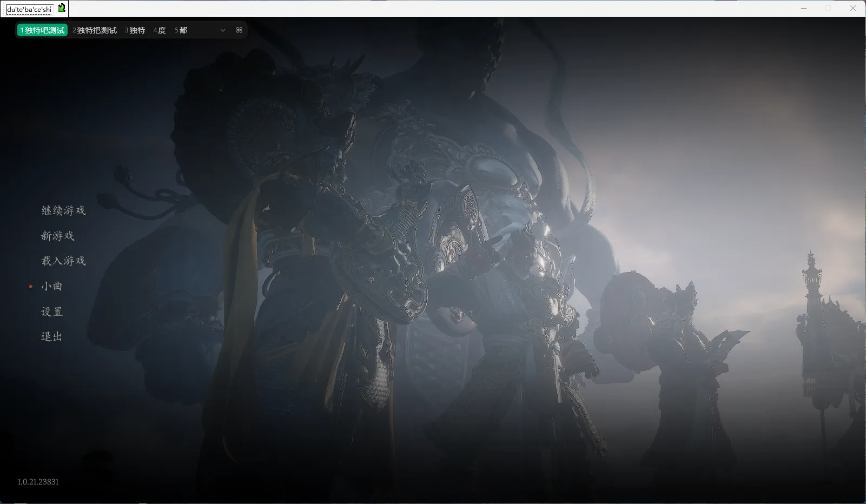Select IME candidate 4 度
Screen dimensions: 866x504
[160, 30]
